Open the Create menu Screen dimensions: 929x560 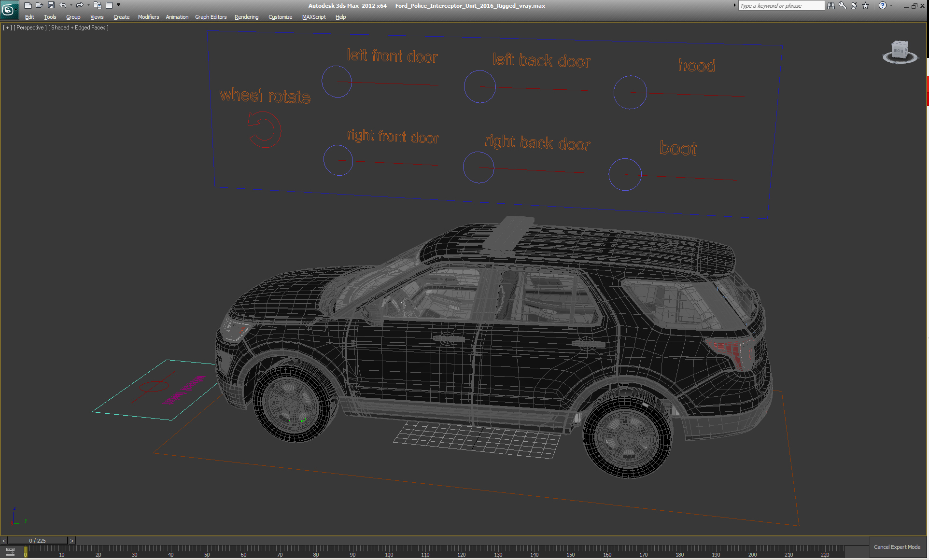pyautogui.click(x=121, y=17)
